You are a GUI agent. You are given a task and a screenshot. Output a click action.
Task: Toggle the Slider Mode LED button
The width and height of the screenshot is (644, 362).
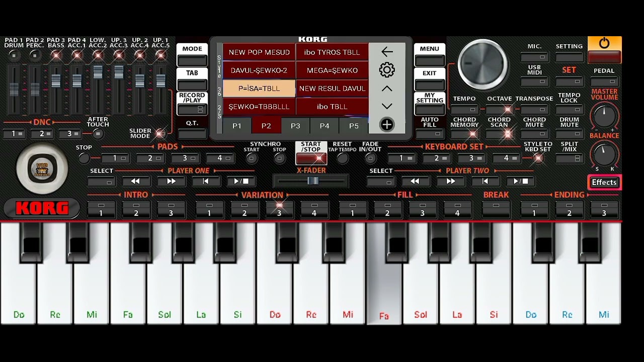coord(160,133)
